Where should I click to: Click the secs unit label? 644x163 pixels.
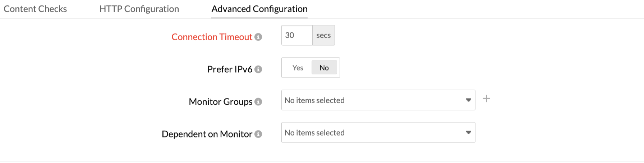pyautogui.click(x=323, y=35)
